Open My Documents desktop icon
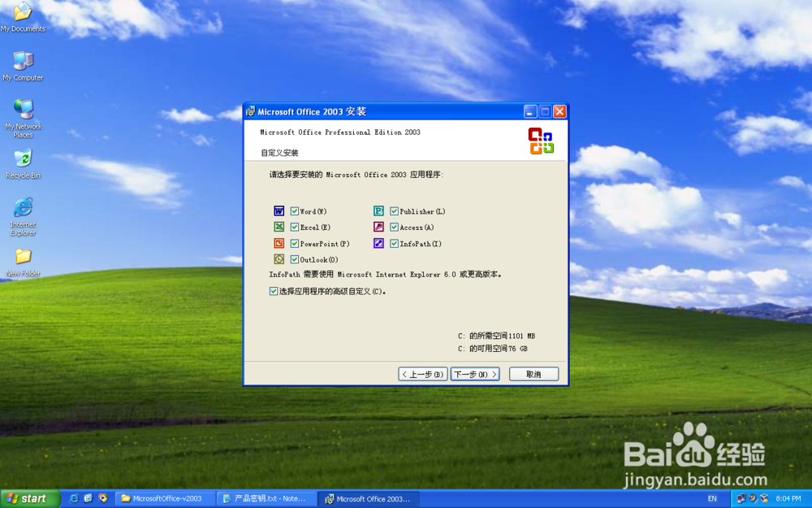The image size is (812, 508). click(x=23, y=16)
